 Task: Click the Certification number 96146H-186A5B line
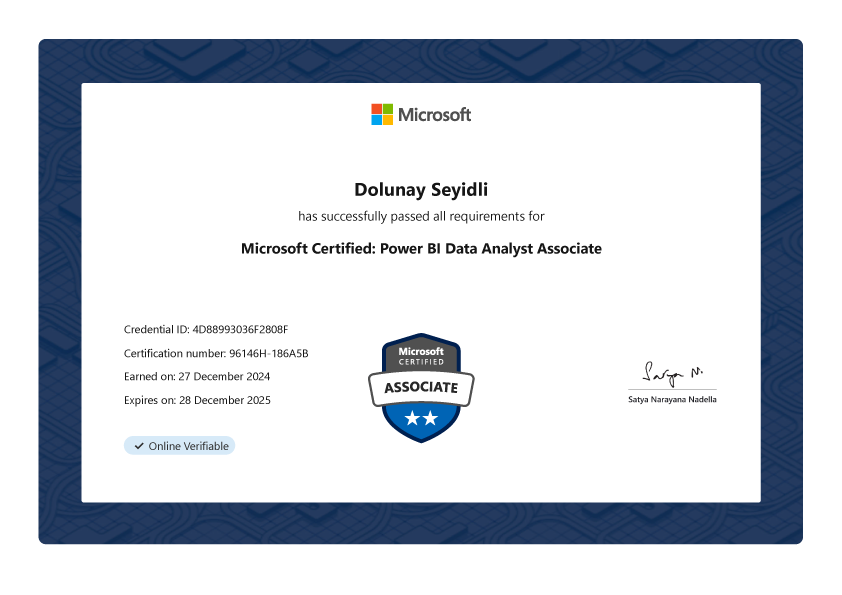pyautogui.click(x=216, y=353)
